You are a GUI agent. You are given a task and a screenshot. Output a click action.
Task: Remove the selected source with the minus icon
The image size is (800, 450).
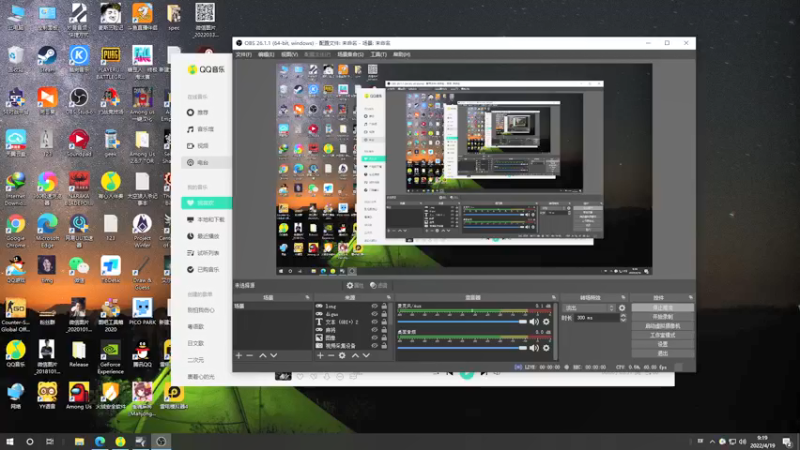click(x=331, y=356)
